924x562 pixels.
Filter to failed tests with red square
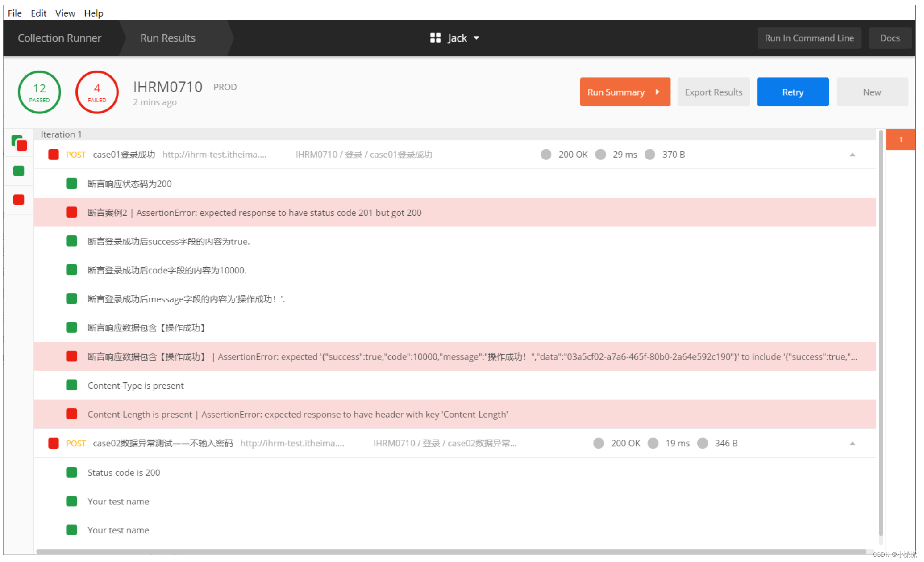coord(19,200)
